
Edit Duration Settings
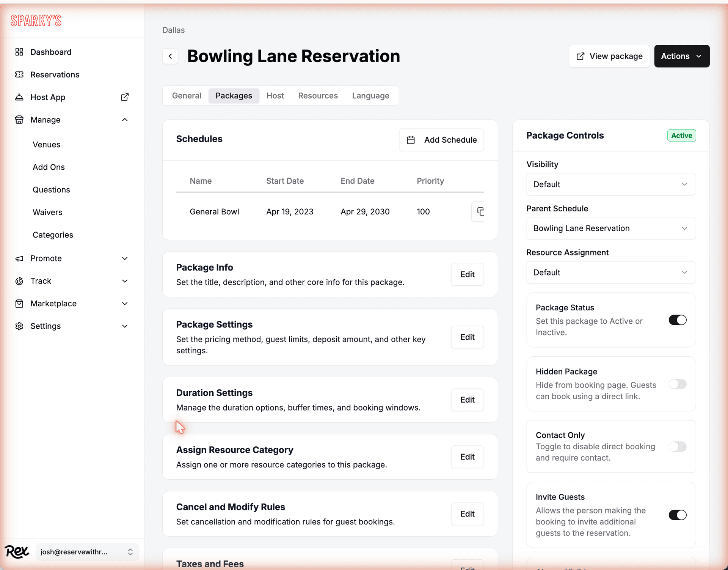(467, 400)
